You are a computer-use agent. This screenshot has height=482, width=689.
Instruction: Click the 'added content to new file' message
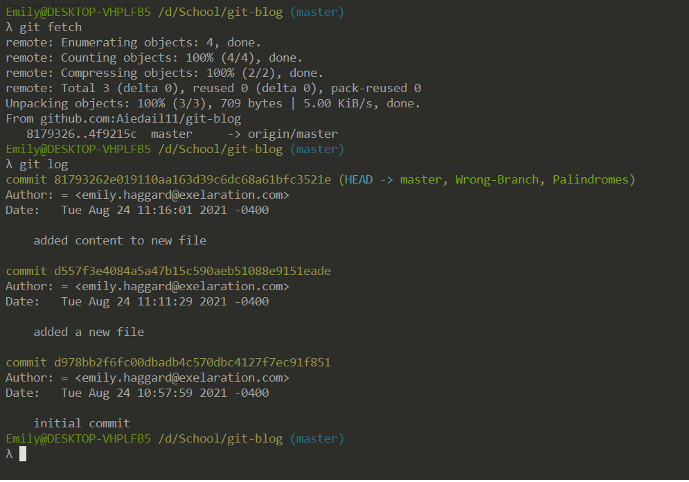120,241
